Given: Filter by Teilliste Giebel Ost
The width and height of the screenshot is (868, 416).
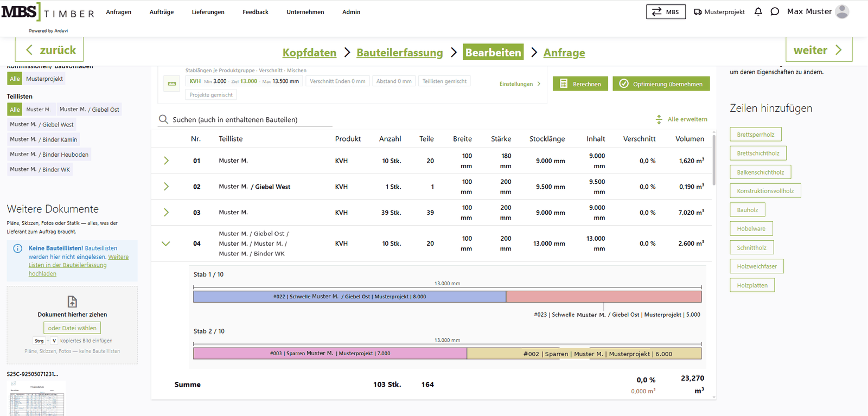Looking at the screenshot, I should (x=89, y=110).
